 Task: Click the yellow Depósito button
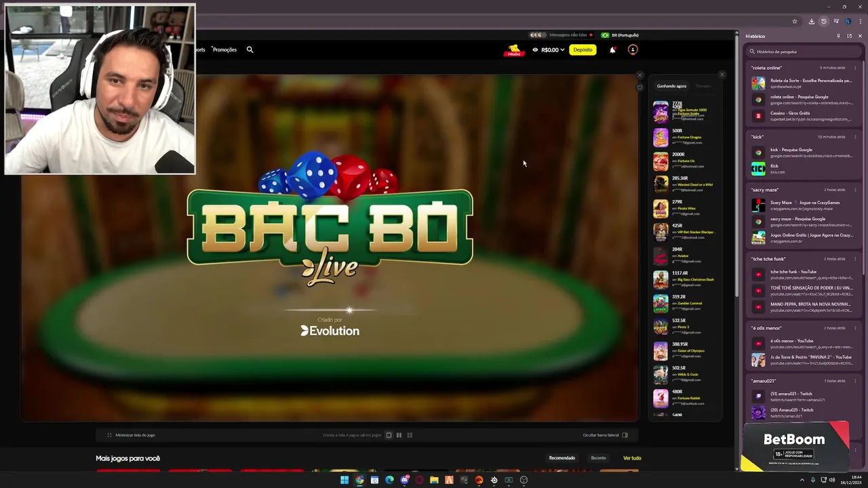(x=583, y=49)
